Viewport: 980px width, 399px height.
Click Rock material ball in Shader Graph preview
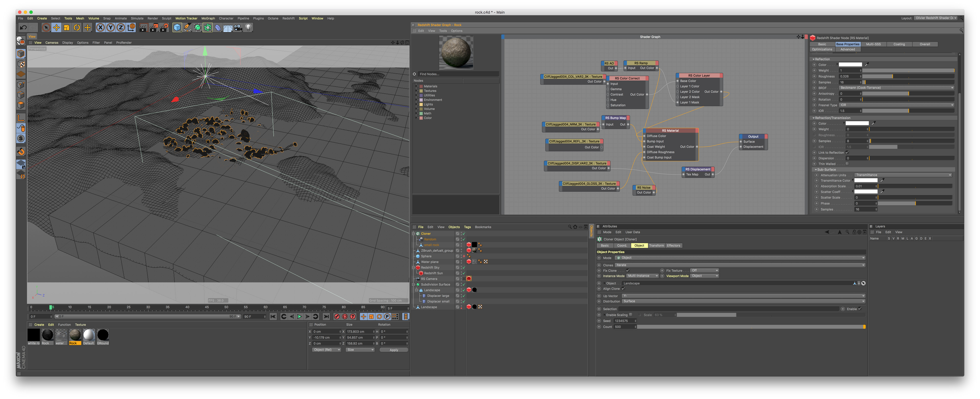pos(456,53)
